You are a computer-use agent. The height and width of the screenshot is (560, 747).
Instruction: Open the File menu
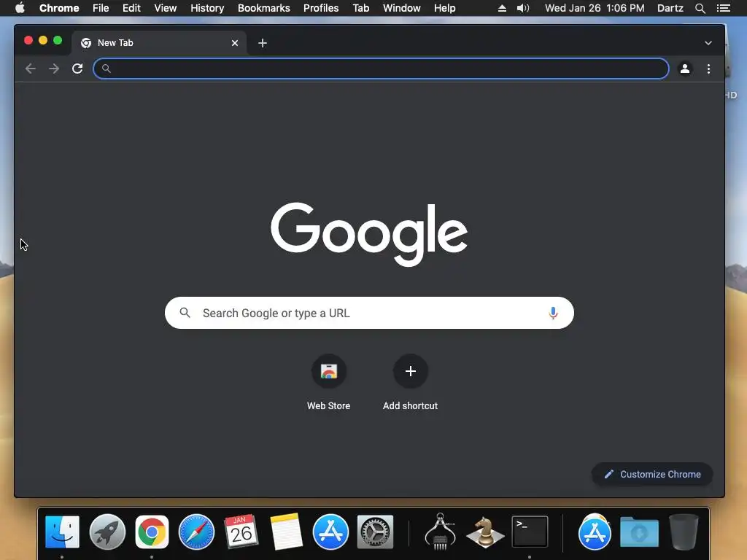(x=101, y=8)
